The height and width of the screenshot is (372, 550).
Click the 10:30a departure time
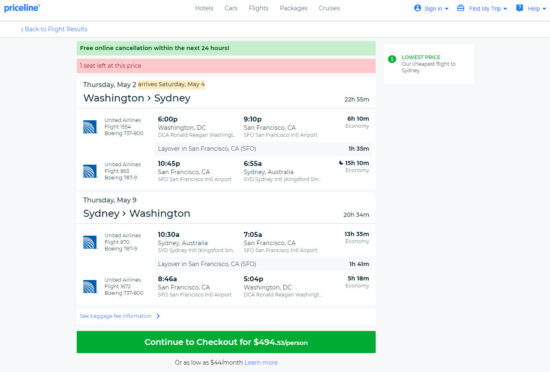pos(169,235)
